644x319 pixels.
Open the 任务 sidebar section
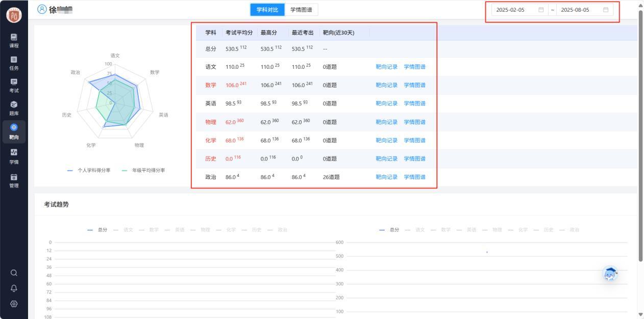(x=14, y=63)
